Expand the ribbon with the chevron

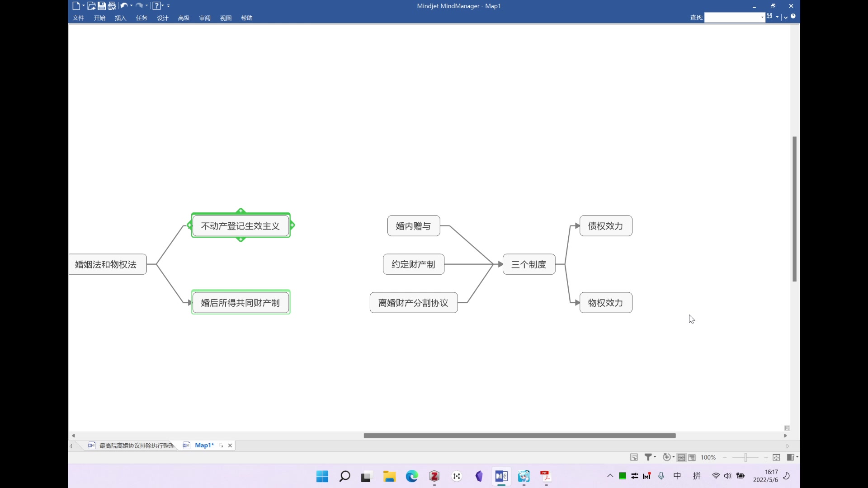point(786,17)
